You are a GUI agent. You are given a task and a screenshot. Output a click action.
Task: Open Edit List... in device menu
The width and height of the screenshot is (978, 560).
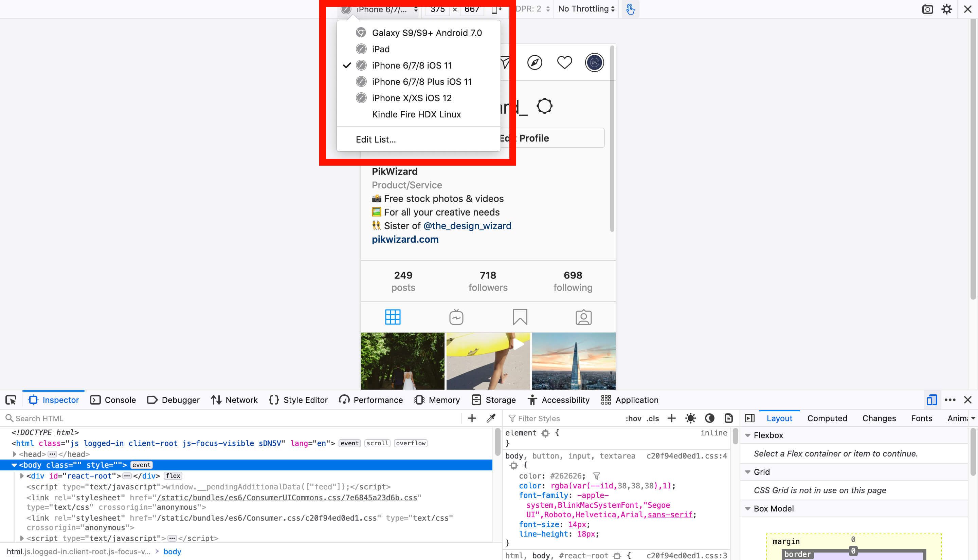[419, 139]
